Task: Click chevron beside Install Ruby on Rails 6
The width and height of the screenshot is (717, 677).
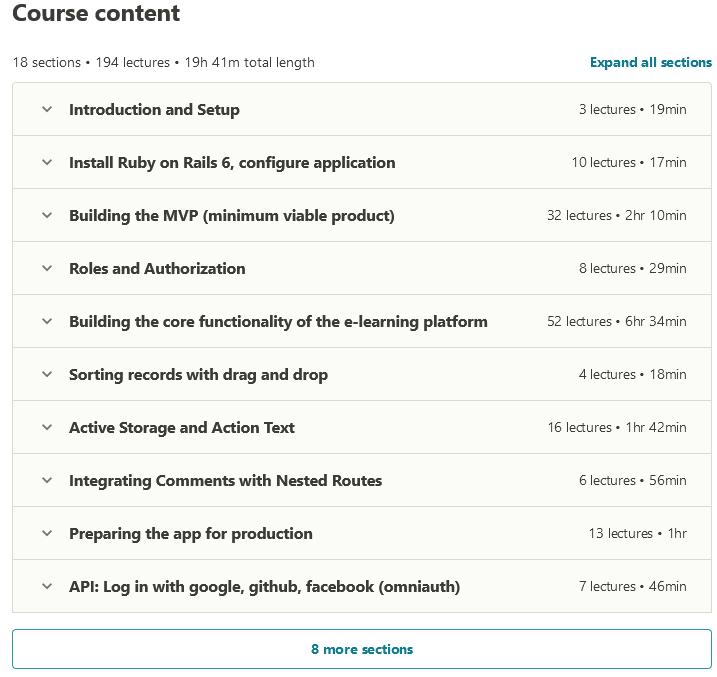Action: tap(47, 163)
